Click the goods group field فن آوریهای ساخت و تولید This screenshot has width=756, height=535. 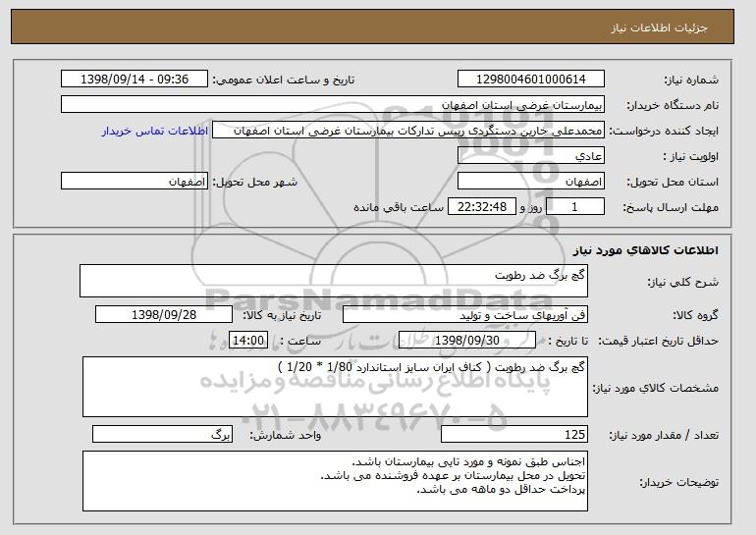[x=465, y=315]
